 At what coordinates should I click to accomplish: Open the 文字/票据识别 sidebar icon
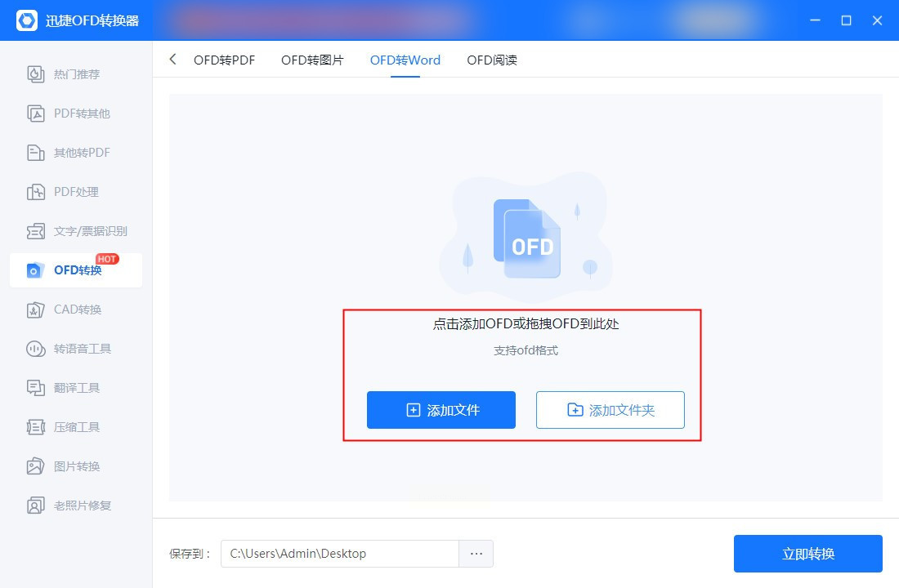pyautogui.click(x=35, y=231)
